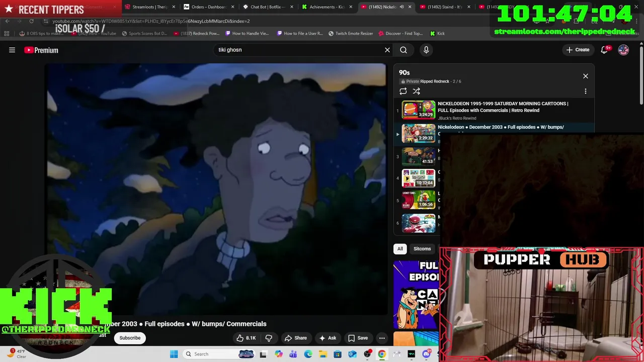Open Google Chrome from taskbar
The height and width of the screenshot is (362, 644).
coord(382,354)
